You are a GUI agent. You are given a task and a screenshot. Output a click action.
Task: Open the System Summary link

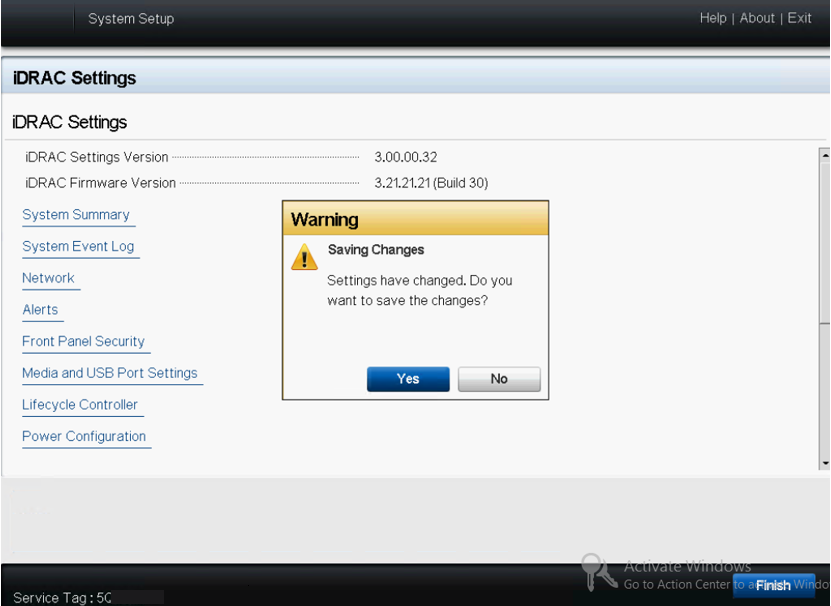coord(76,215)
